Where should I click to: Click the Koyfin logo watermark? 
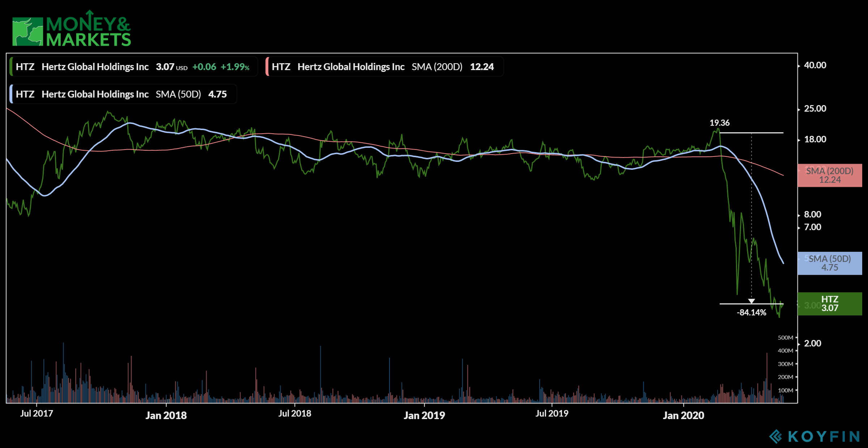tap(814, 436)
